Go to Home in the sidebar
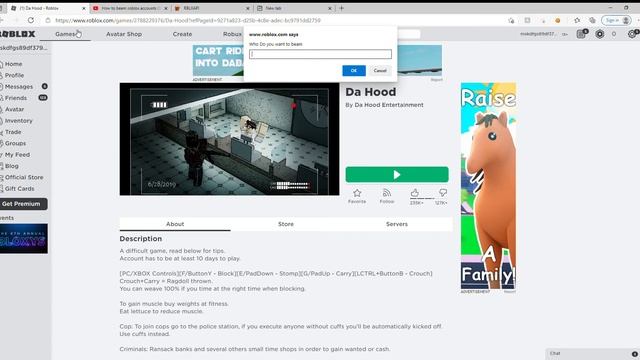640x360 pixels. [13, 64]
